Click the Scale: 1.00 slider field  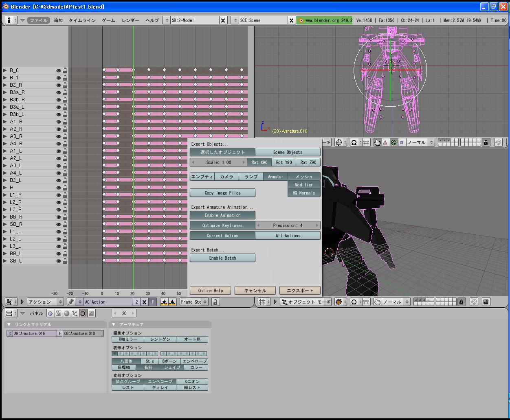[x=218, y=162]
